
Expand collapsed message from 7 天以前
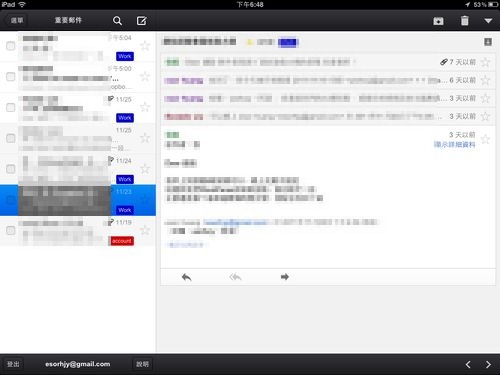click(x=327, y=62)
